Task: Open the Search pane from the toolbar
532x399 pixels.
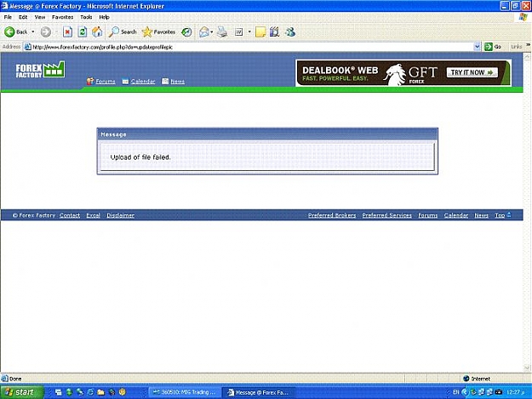Action: click(x=123, y=31)
